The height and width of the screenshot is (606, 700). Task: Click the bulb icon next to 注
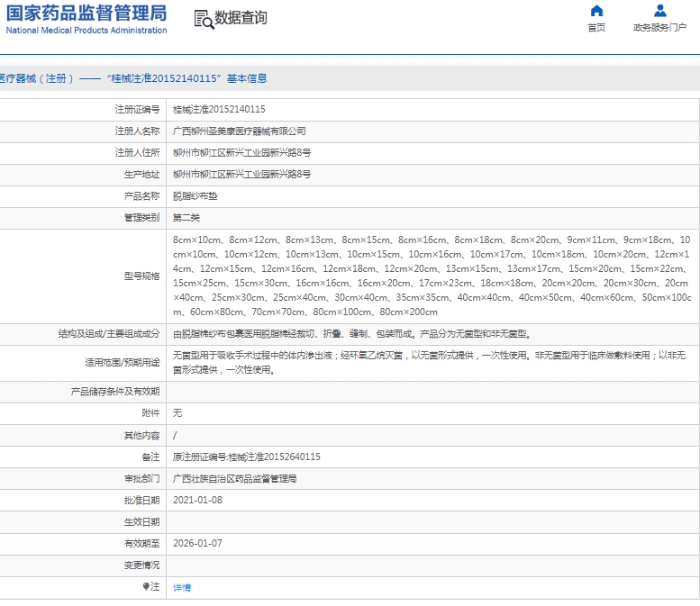146,586
